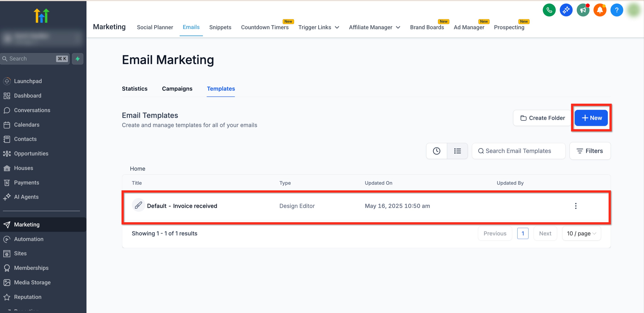This screenshot has height=313, width=644.
Task: Open three-dot menu for Invoice received template
Action: (x=575, y=206)
